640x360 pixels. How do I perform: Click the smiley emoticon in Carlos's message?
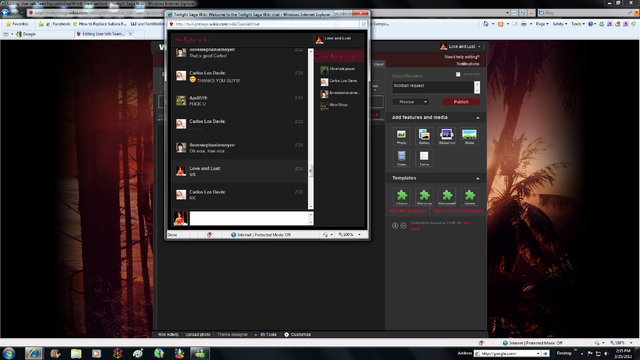pos(193,80)
